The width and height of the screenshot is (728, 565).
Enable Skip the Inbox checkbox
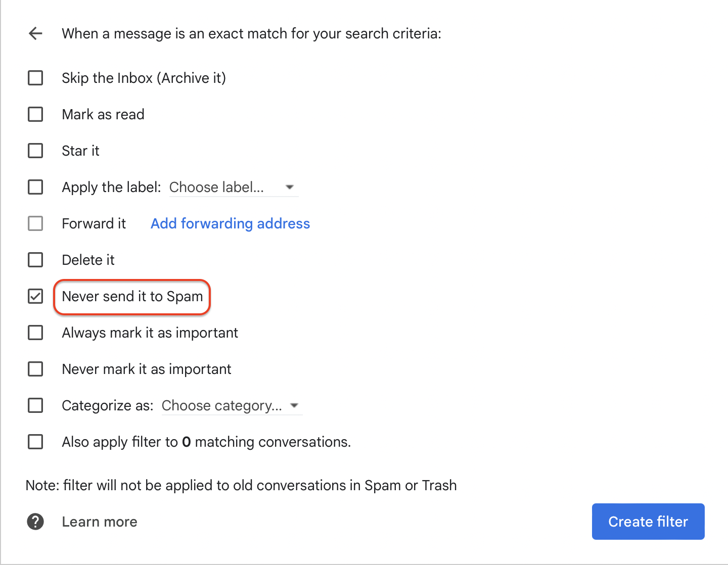tap(35, 78)
